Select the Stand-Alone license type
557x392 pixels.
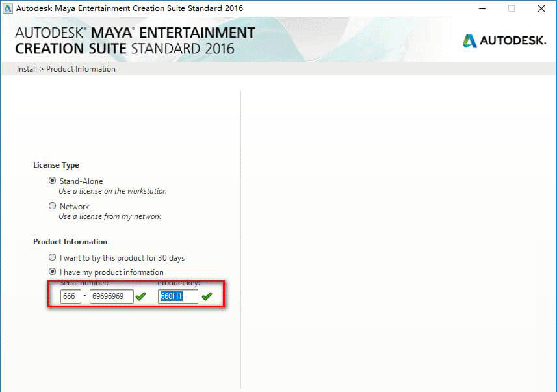tap(52, 181)
